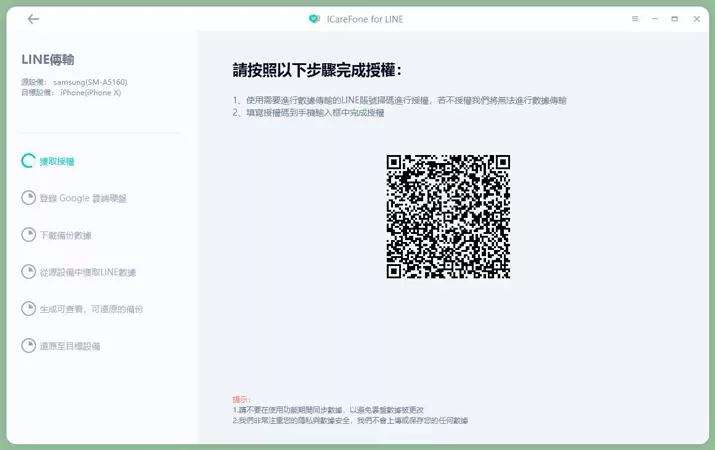This screenshot has width=715, height=450.
Task: Click the iCareFone for LINE logo icon
Action: point(314,19)
